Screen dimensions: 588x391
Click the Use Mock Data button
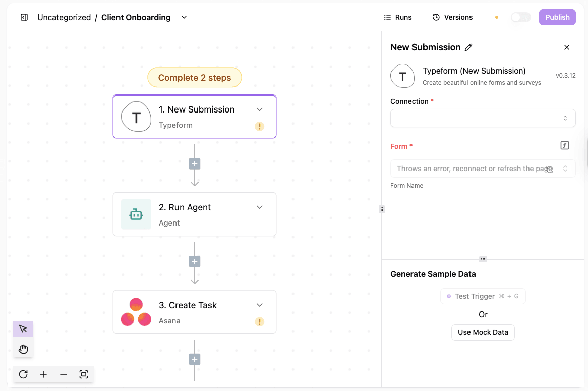click(483, 332)
